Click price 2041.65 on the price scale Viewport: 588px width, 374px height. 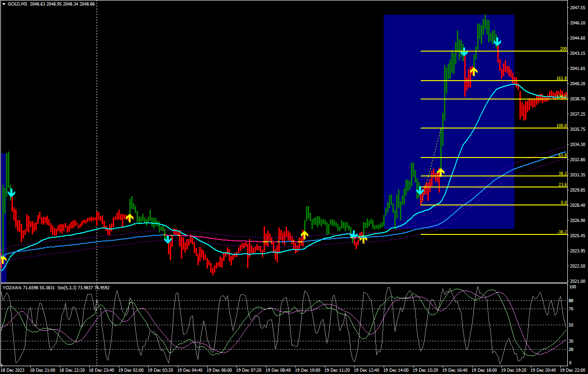(577, 68)
